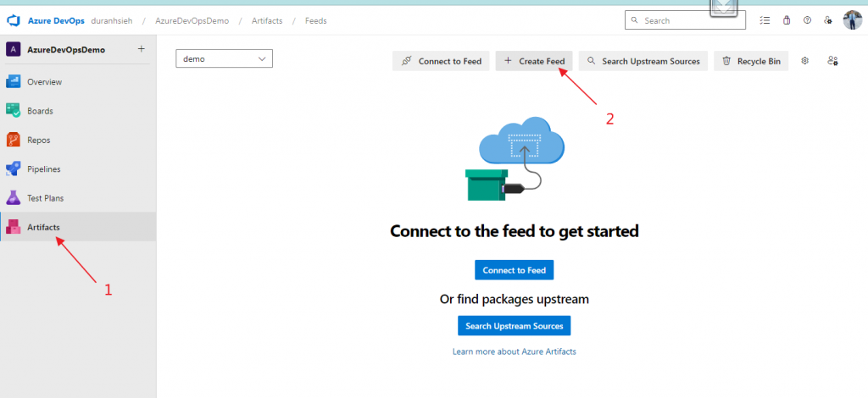Open the user settings icon in header
The height and width of the screenshot is (398, 868).
coord(828,20)
